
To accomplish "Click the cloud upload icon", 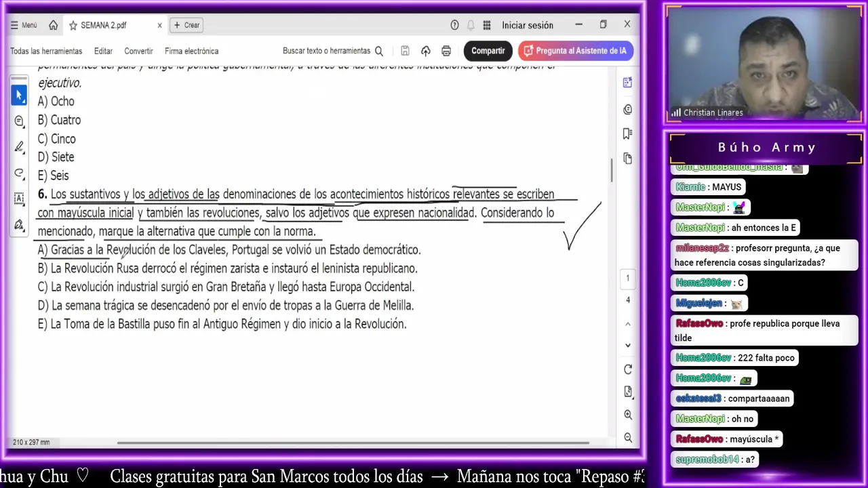I will coord(425,51).
